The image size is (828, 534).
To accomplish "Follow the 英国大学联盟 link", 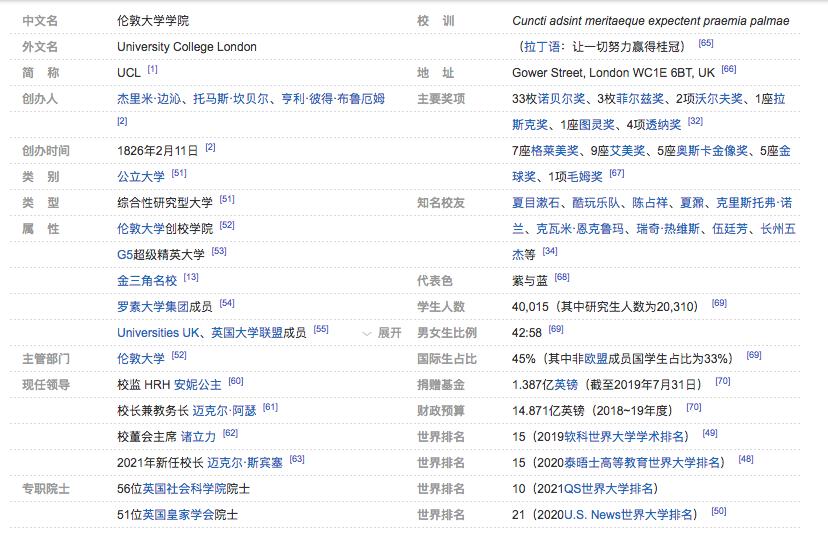I will pos(247,333).
